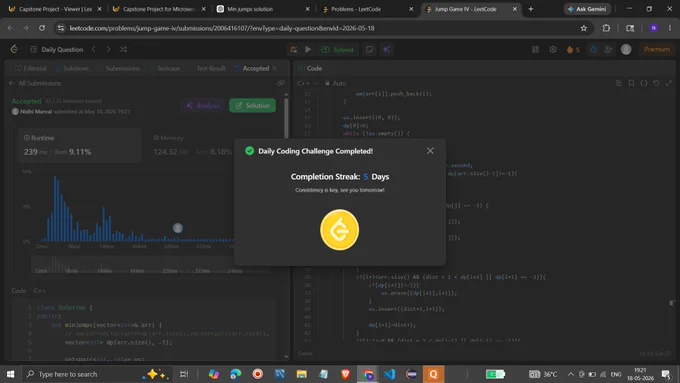Reload the page
Image resolution: width=680 pixels, height=383 pixels.
point(42,28)
